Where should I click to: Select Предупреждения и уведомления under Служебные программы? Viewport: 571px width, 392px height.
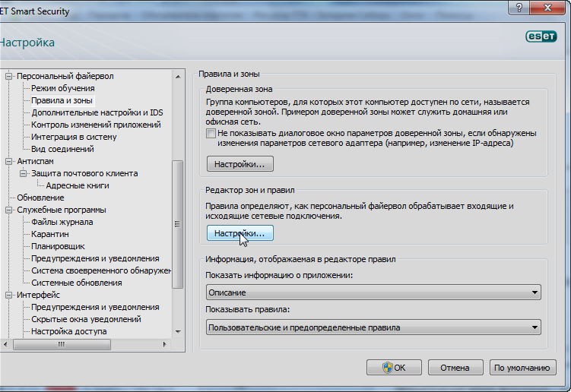(x=95, y=258)
